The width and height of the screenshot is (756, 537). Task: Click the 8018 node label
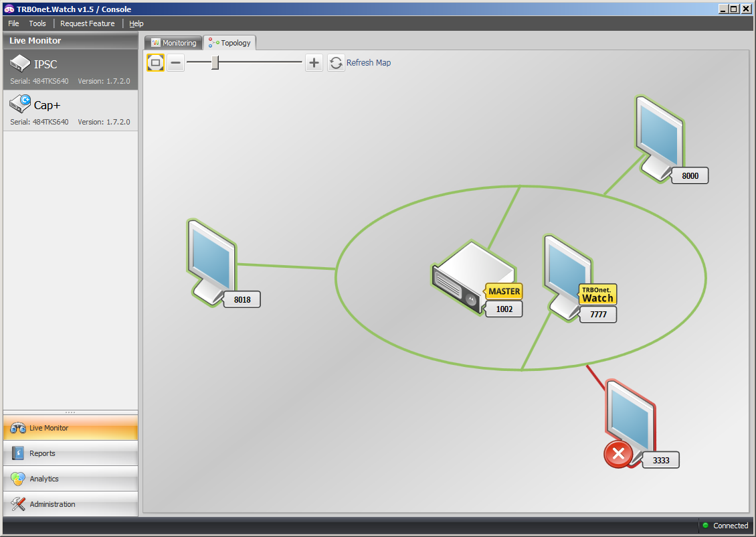pyautogui.click(x=242, y=299)
